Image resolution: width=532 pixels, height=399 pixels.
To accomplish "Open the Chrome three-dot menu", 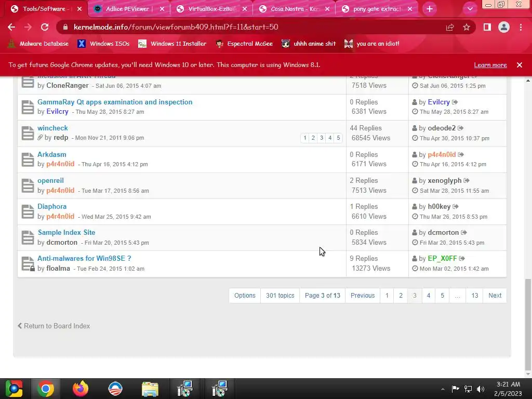I will [521, 27].
